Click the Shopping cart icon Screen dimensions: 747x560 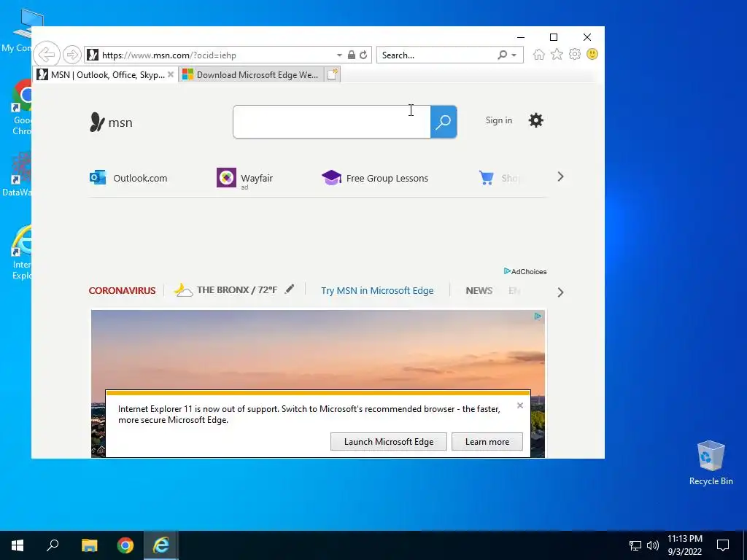487,178
